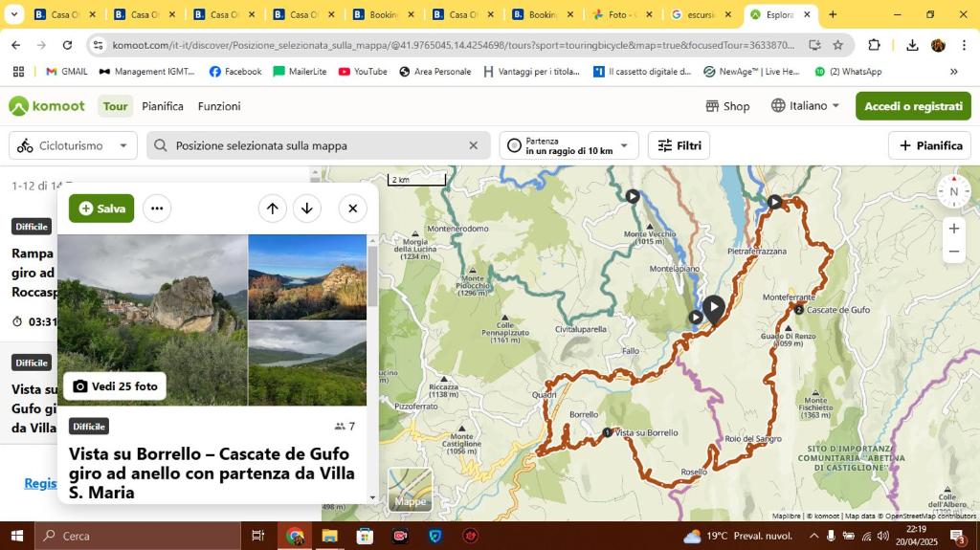Expand the Cicloturismo sport dropdown
This screenshot has height=550, width=980.
click(73, 145)
